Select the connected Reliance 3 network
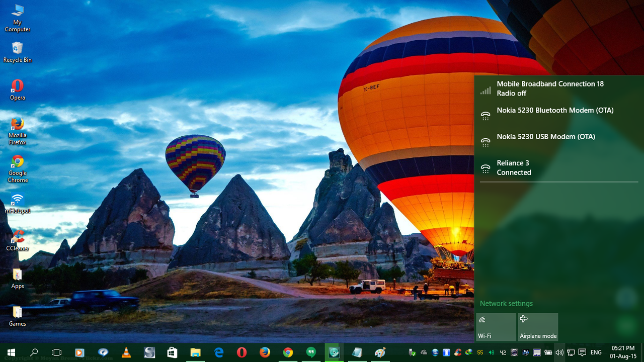This screenshot has height=362, width=644. point(559,167)
